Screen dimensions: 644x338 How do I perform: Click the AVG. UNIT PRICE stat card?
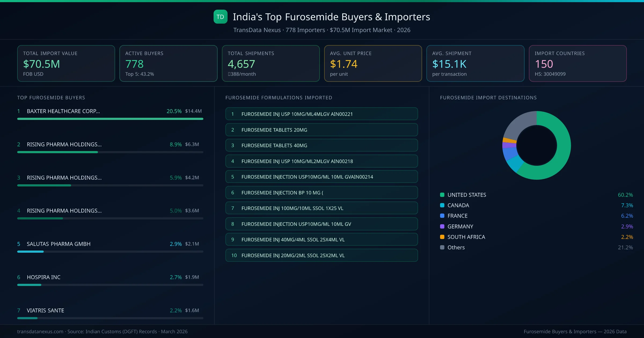(373, 63)
